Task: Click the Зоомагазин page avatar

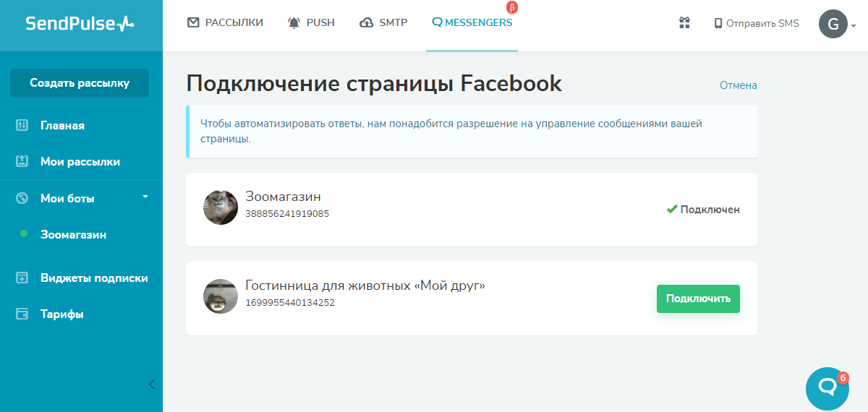Action: click(221, 207)
